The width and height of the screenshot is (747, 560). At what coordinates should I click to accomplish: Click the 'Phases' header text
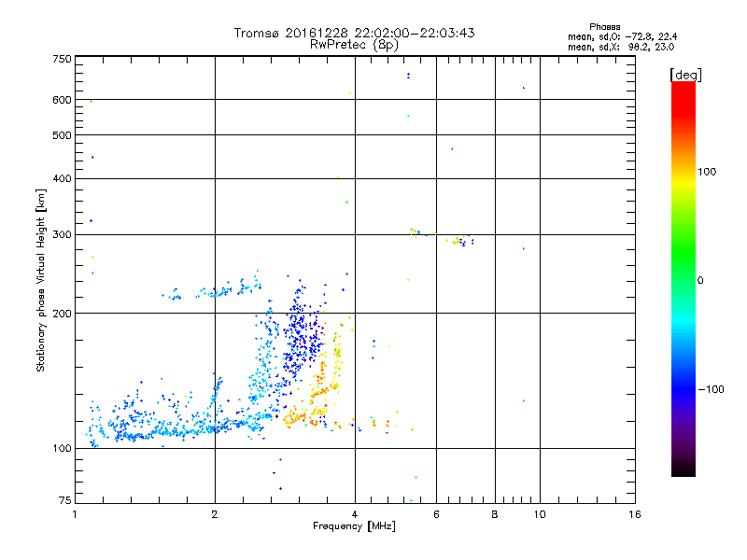(604, 27)
